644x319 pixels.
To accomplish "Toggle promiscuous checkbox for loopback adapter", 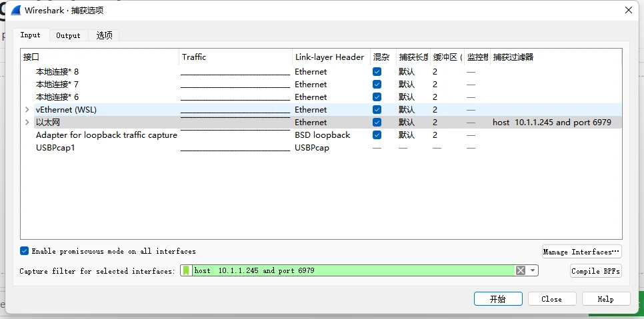I will 377,135.
